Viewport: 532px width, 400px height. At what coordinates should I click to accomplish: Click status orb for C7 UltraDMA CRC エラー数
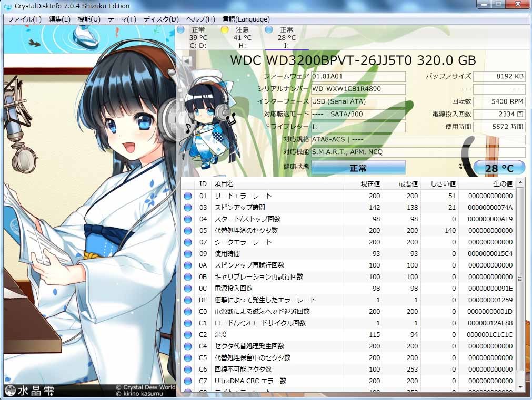[x=188, y=381]
